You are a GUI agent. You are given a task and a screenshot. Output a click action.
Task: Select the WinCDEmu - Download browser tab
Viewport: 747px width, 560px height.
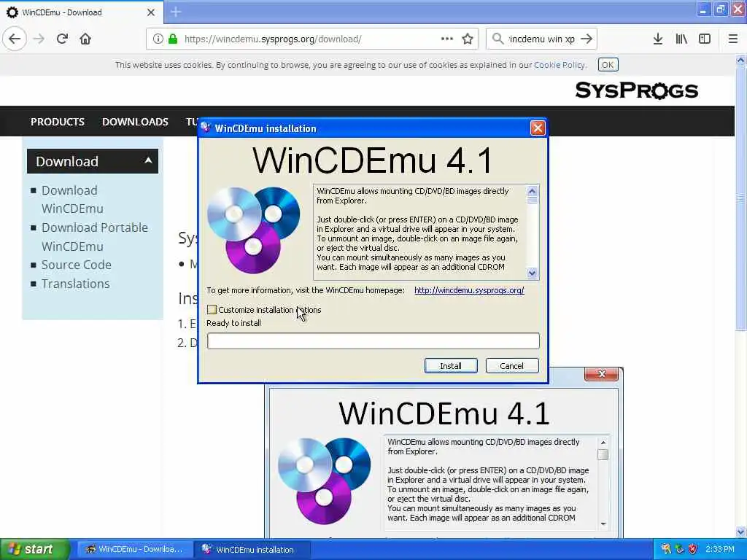coord(82,12)
